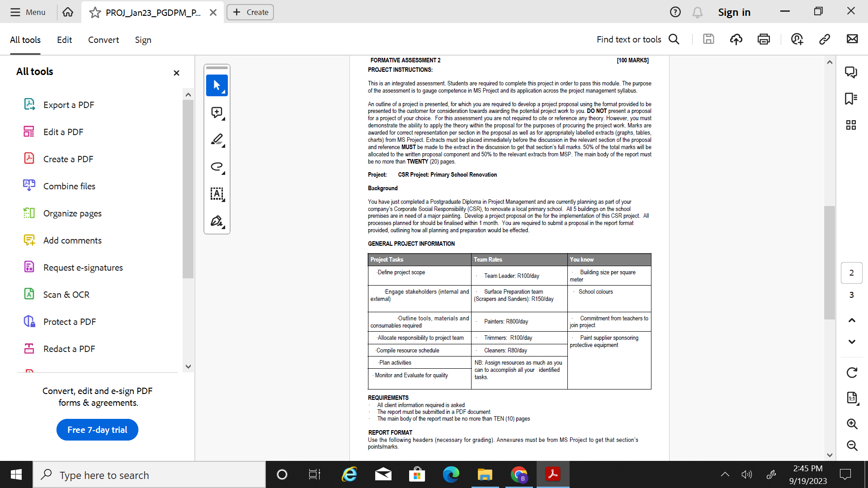The image size is (868, 488).
Task: Print the PDF document
Action: tap(764, 39)
